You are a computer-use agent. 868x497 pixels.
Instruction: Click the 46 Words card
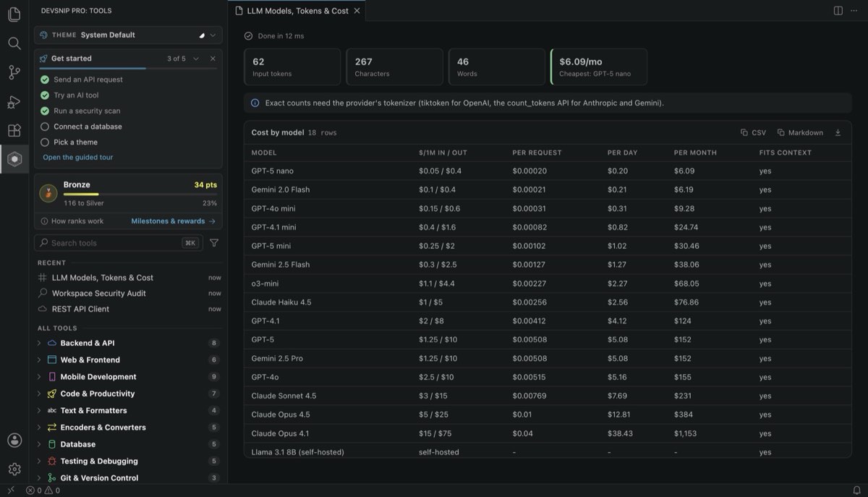coord(497,67)
